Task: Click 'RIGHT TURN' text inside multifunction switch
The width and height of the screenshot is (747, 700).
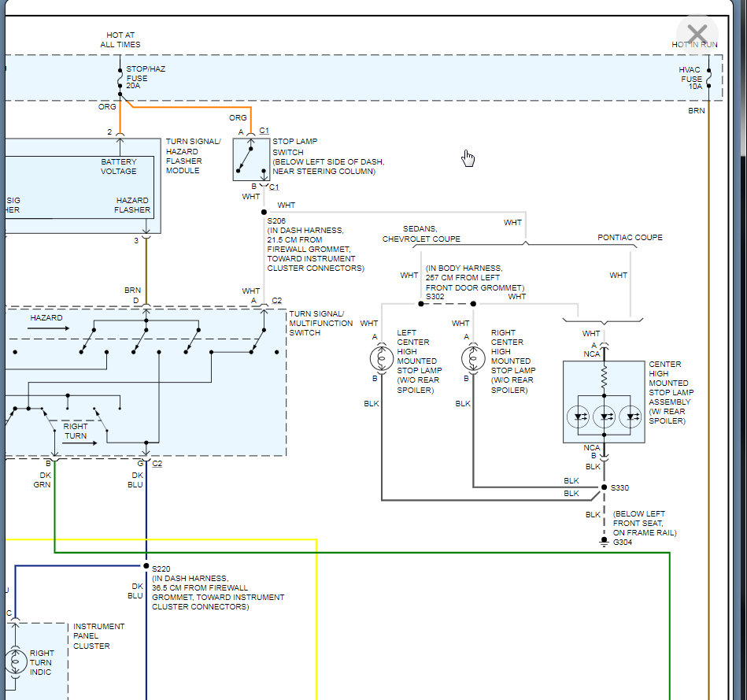Action: (76, 431)
